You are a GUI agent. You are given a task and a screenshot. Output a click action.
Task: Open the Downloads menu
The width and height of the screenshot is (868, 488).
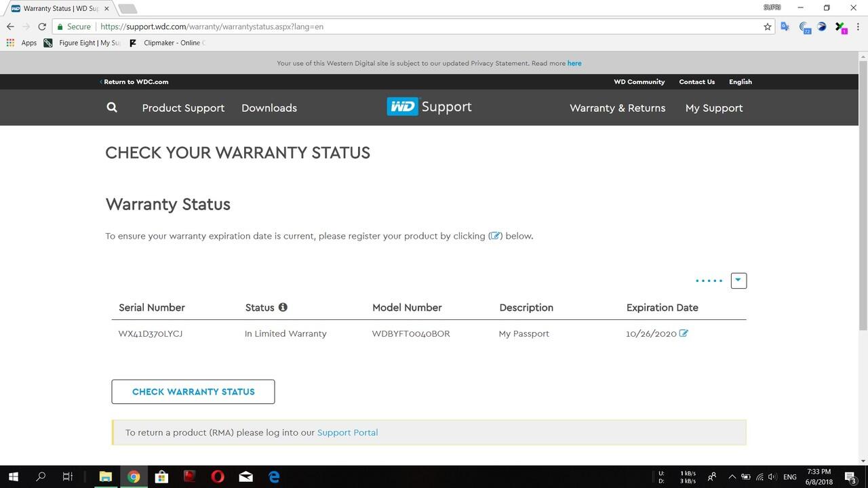tap(269, 108)
